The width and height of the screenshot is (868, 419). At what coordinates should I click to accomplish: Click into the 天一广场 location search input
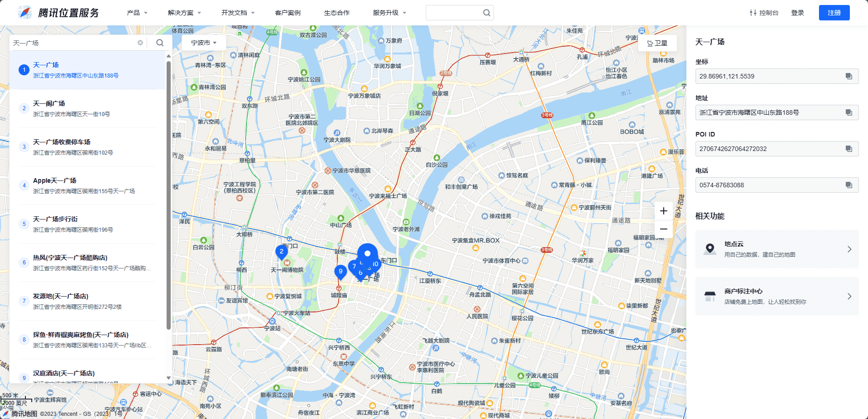(74, 43)
